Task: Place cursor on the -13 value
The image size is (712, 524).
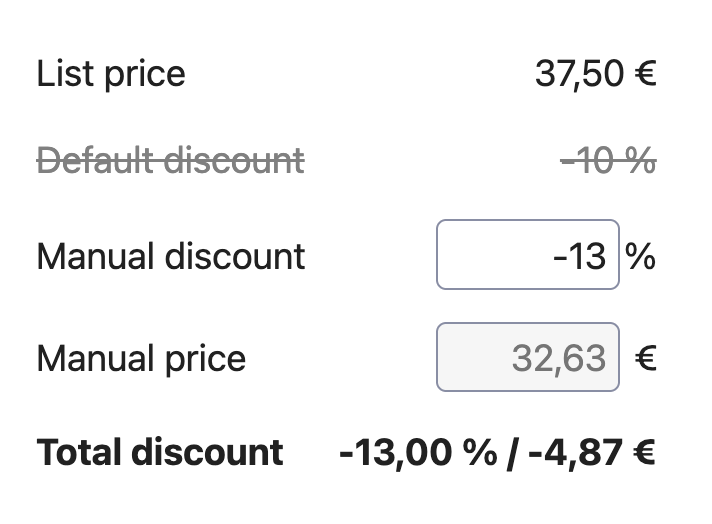Action: [580, 256]
